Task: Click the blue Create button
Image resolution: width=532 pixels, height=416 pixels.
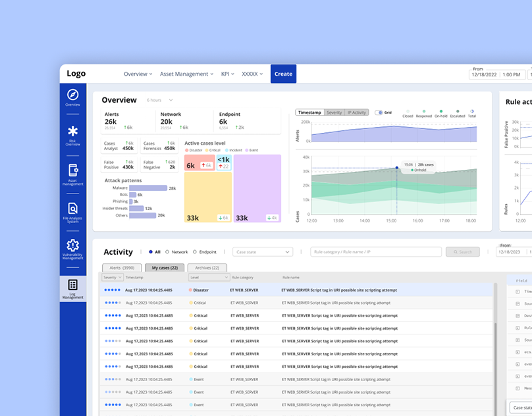Action: tap(283, 74)
